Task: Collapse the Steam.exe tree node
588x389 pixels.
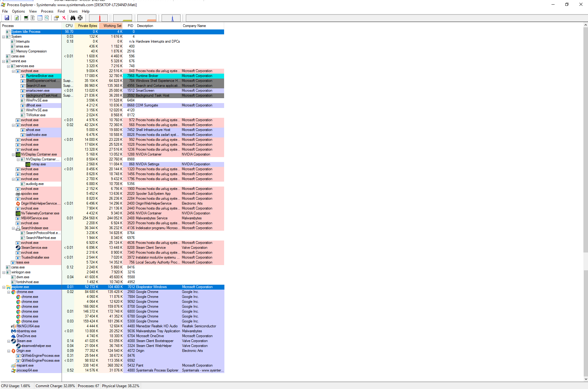Action: pyautogui.click(x=9, y=341)
